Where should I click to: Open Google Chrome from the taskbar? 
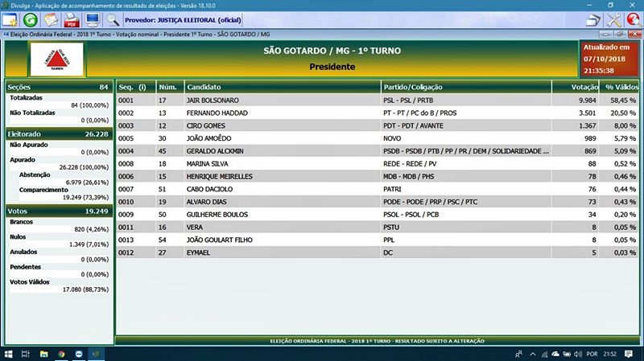(x=61, y=354)
